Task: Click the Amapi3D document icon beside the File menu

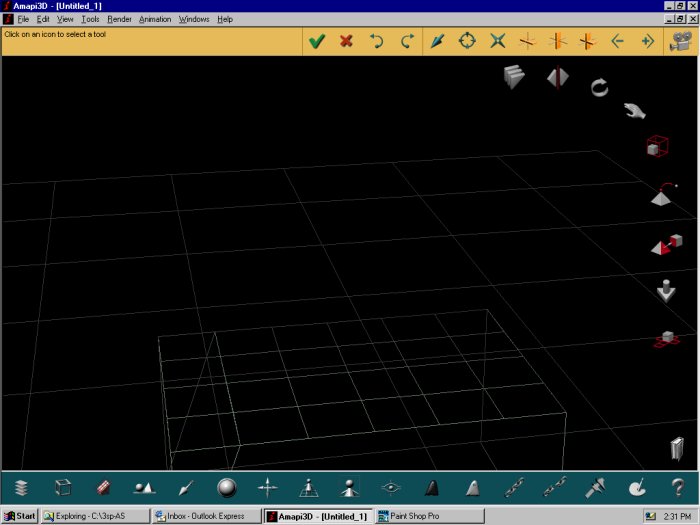Action: coord(8,19)
